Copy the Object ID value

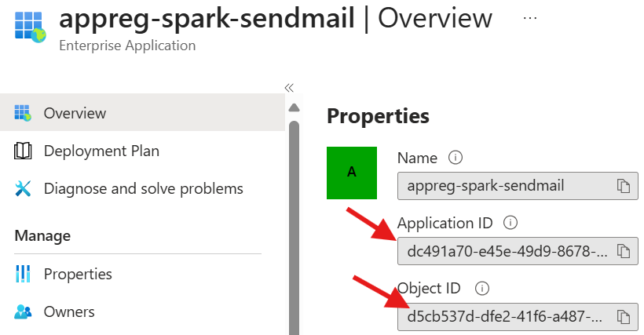click(623, 317)
